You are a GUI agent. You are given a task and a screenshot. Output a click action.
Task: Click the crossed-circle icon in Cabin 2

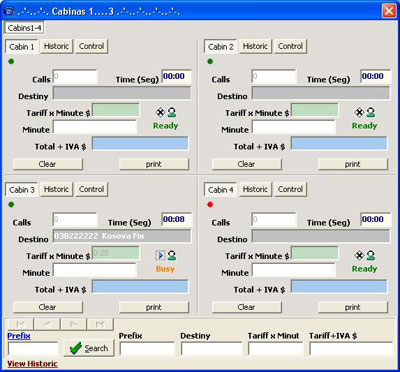pyautogui.click(x=359, y=113)
